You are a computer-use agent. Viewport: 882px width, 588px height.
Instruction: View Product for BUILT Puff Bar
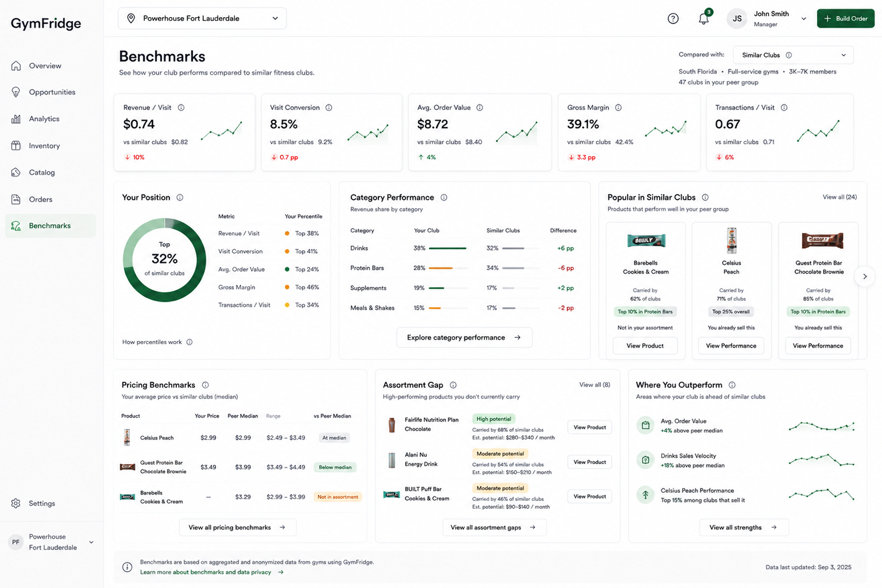pyautogui.click(x=590, y=496)
